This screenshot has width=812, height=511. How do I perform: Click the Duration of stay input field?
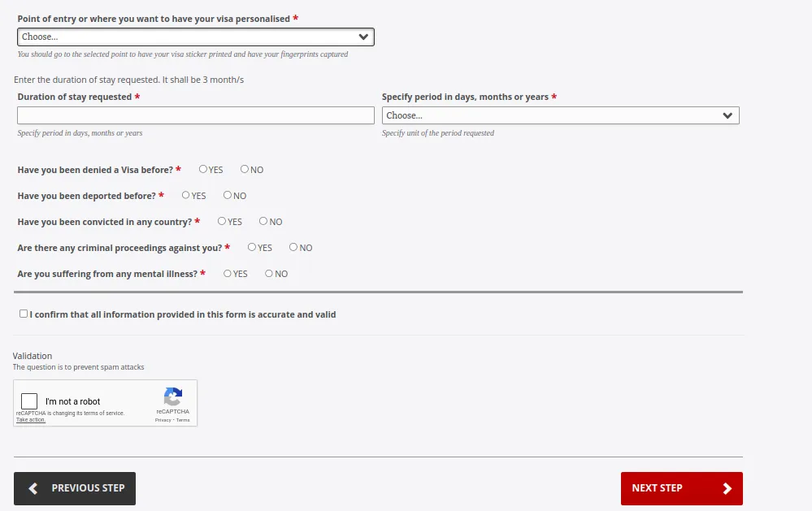click(x=195, y=115)
